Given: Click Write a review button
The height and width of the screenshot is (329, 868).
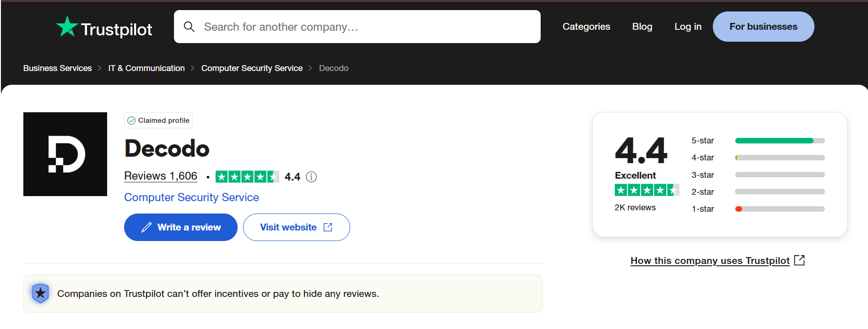Looking at the screenshot, I should tap(181, 227).
